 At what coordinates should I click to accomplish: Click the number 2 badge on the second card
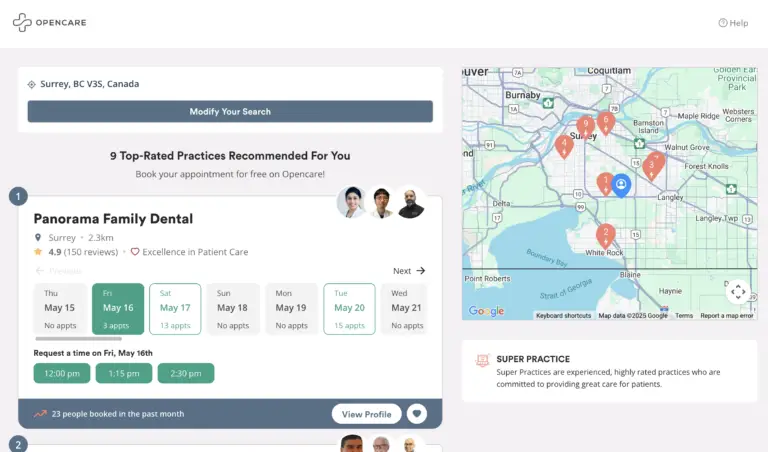tap(18, 444)
